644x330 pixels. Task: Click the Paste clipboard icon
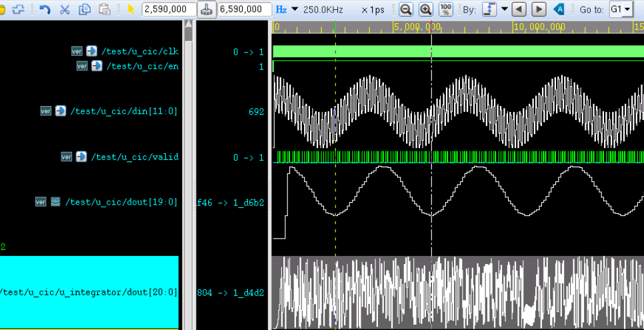[105, 9]
